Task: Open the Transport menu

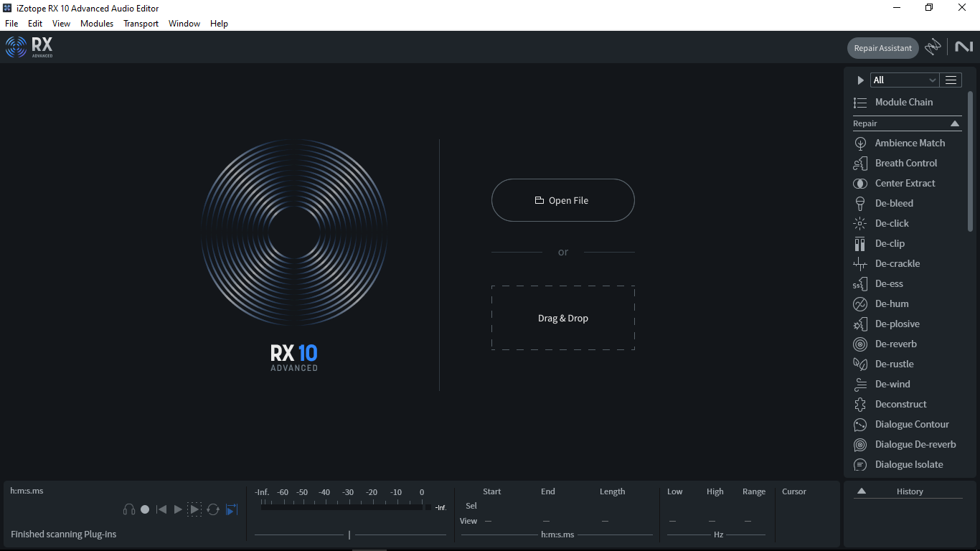Action: pos(141,24)
